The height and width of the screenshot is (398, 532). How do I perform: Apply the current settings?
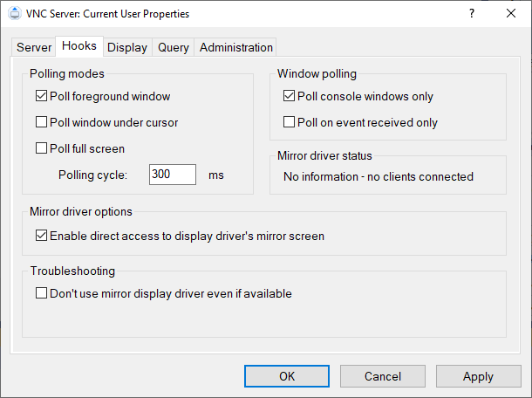point(478,376)
